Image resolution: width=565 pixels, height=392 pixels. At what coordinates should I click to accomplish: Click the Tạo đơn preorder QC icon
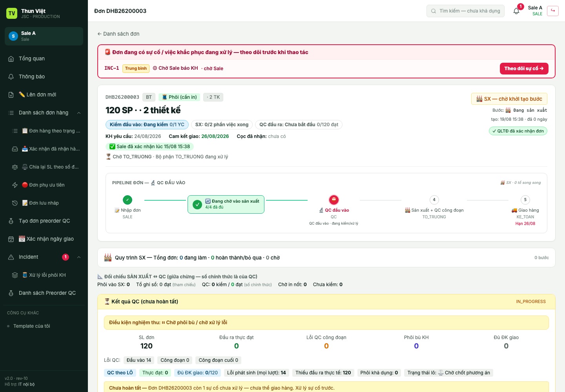click(x=11, y=221)
